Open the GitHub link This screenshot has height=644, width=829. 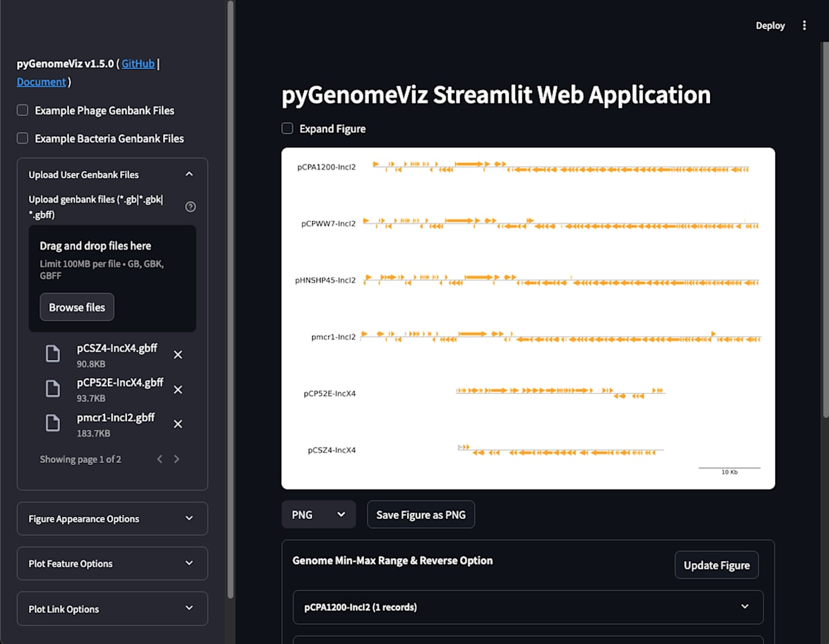138,64
